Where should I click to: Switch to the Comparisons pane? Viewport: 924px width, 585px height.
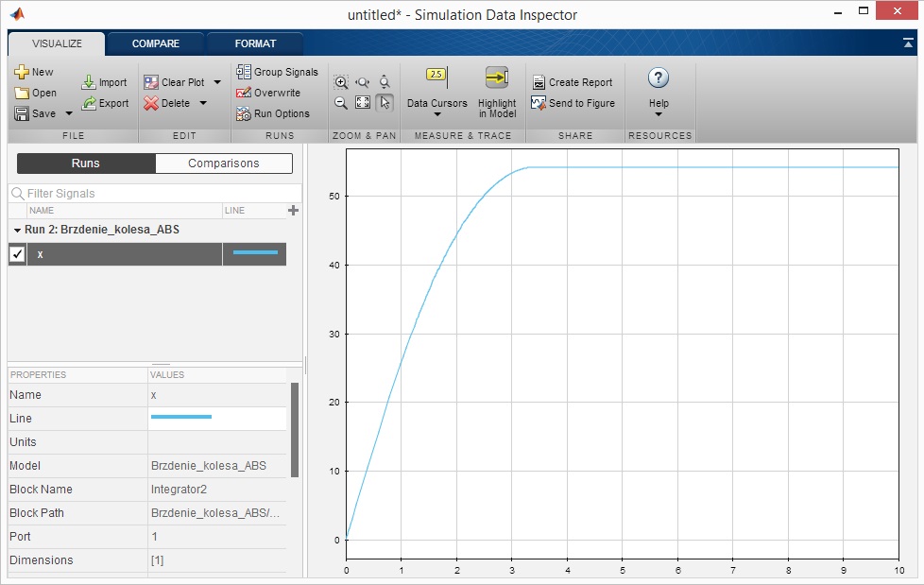[224, 163]
